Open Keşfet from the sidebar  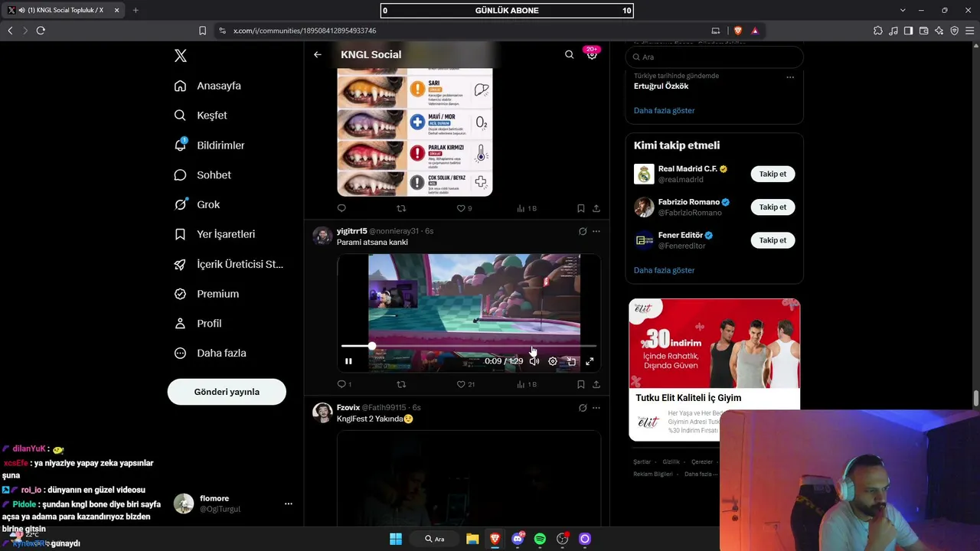coord(201,116)
